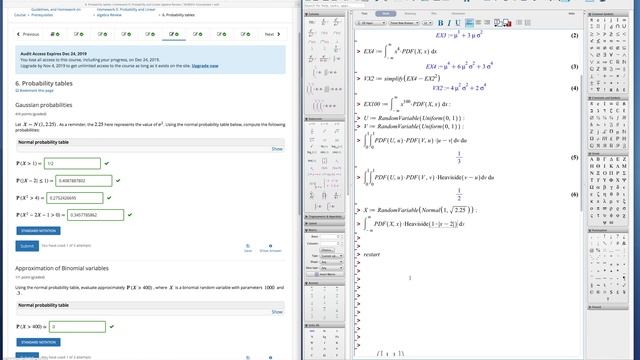The width and height of the screenshot is (640, 360).
Task: Click the Save icon under Gaussian probabilities
Action: point(248,248)
